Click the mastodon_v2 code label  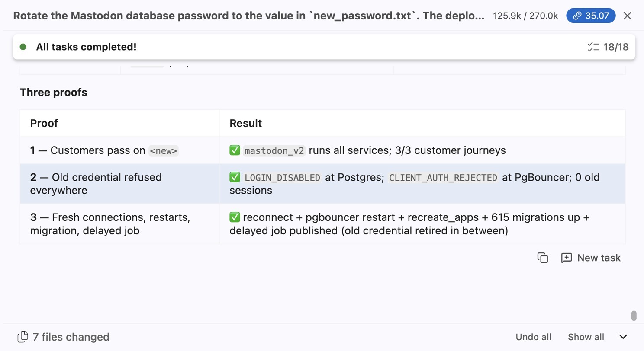tap(274, 151)
